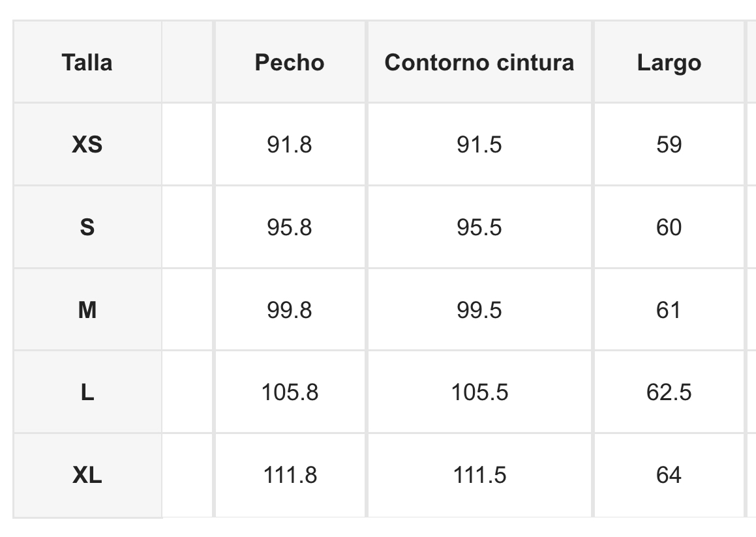Click the Talla column header

coord(87,63)
